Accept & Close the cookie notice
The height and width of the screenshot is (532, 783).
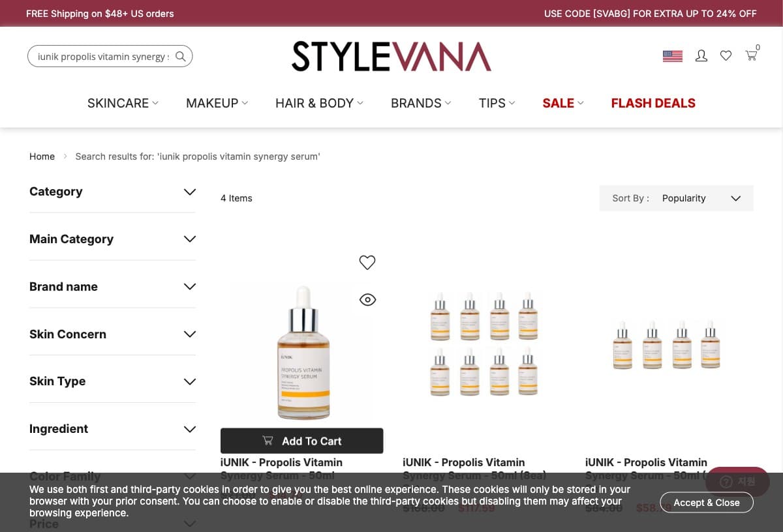(x=707, y=503)
